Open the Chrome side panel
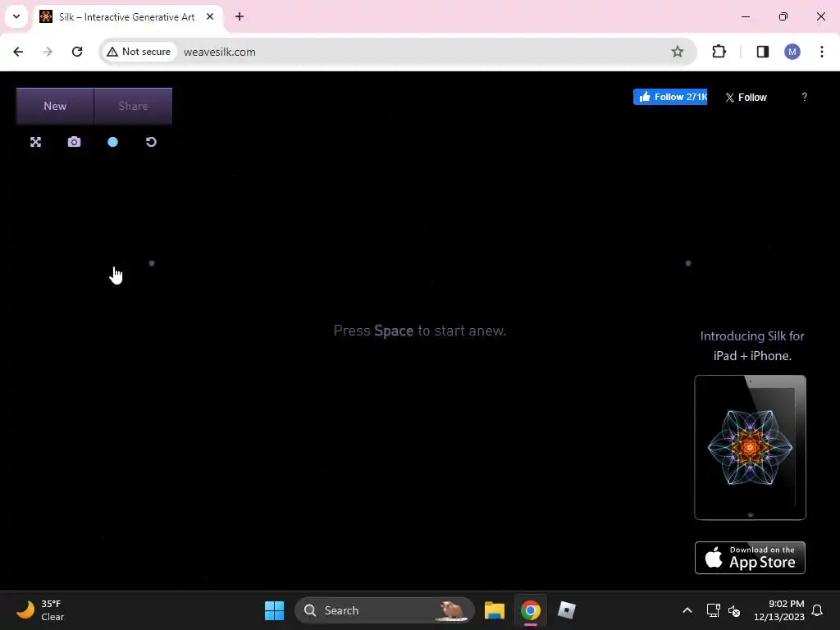Screen dimensions: 840x630 coord(762,52)
